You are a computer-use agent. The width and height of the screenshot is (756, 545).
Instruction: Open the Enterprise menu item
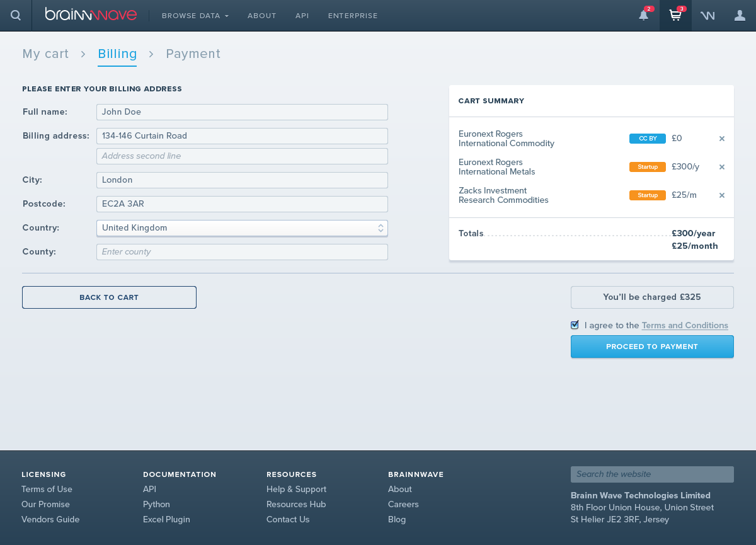[353, 16]
